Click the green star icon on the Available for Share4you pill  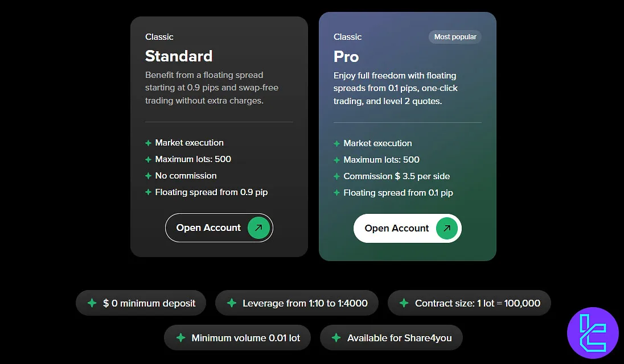336,338
